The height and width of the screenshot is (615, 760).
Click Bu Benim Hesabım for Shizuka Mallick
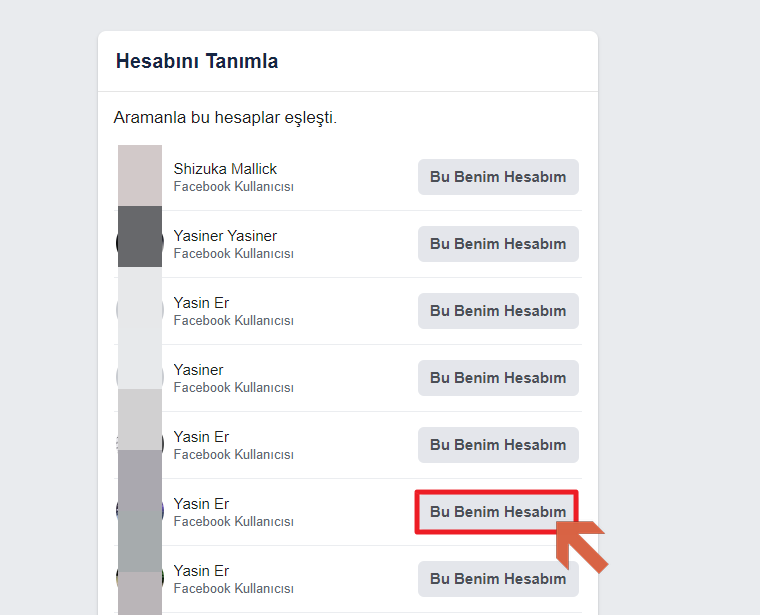coord(498,177)
